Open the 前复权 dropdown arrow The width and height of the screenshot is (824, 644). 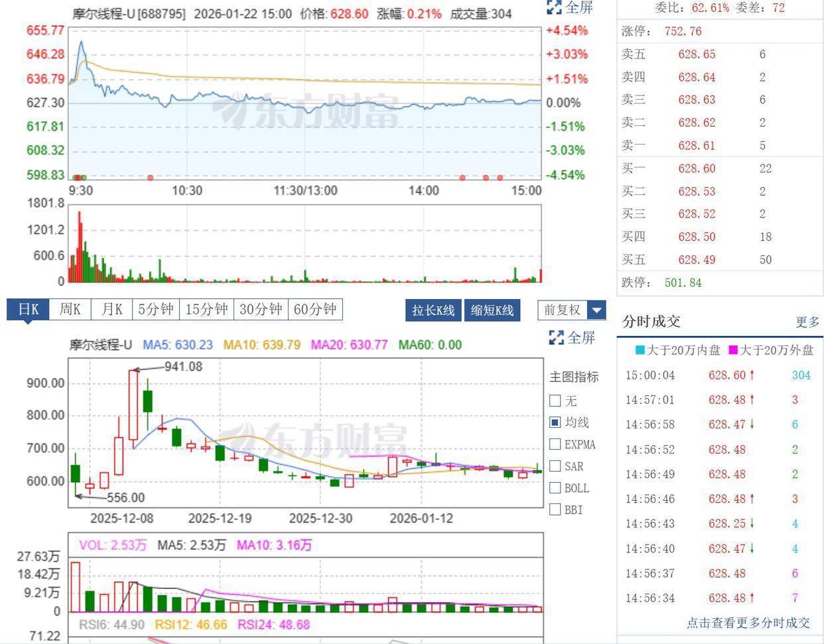coord(597,310)
